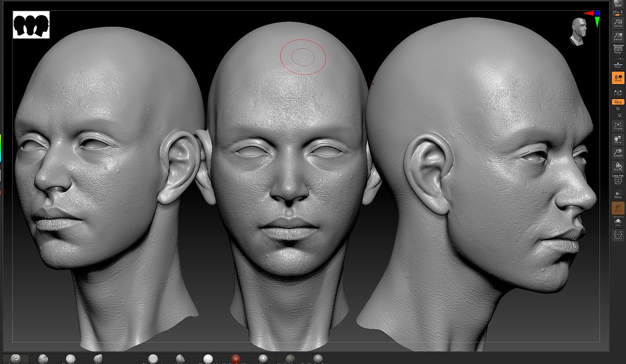Click the BPR render button
626x364 pixels.
click(x=618, y=3)
